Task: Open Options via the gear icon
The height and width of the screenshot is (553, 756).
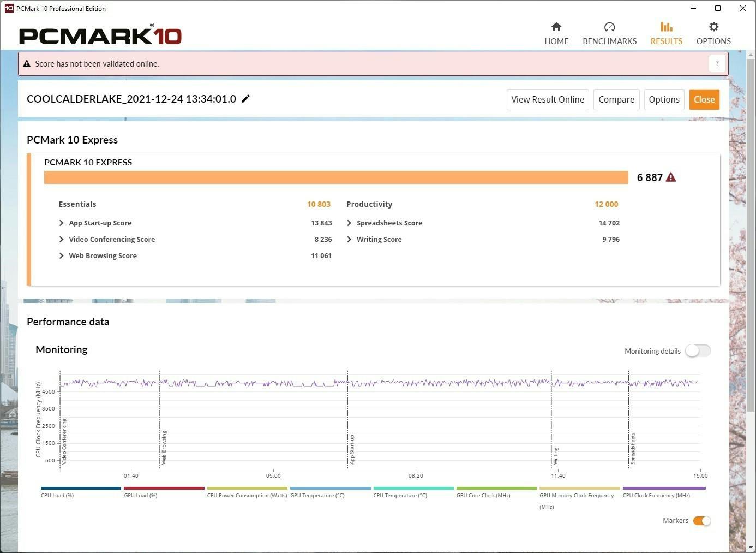Action: click(x=713, y=27)
